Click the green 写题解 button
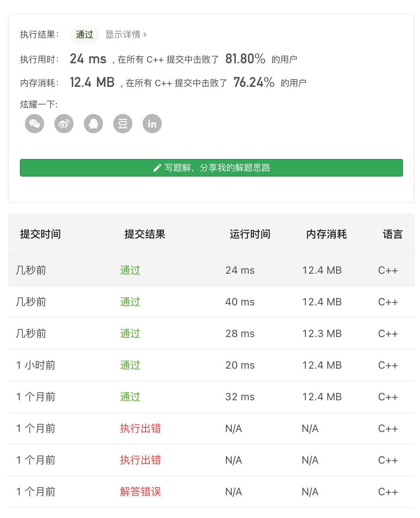 (211, 168)
